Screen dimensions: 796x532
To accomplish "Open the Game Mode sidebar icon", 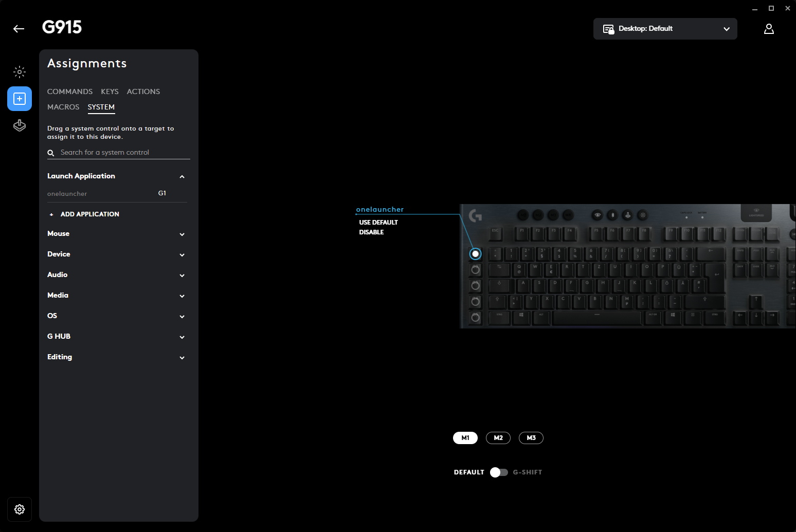I will (20, 125).
